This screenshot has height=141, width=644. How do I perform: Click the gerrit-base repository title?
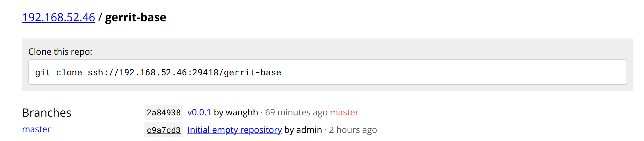[x=135, y=18]
